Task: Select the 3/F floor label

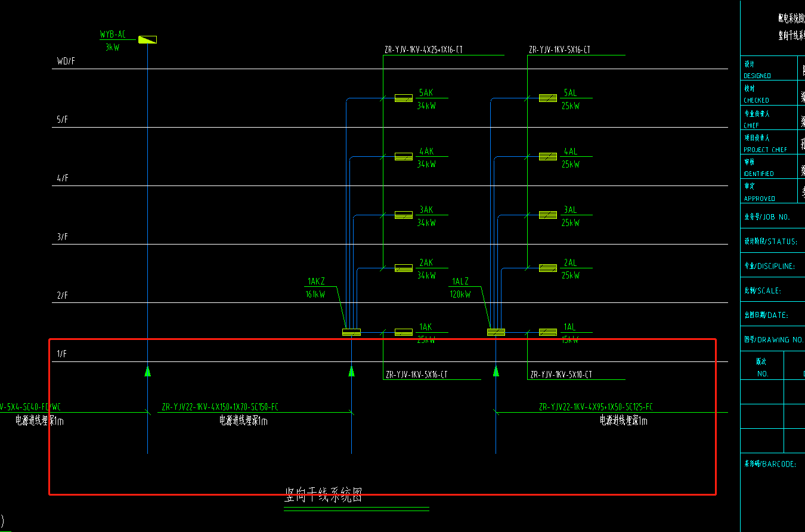Action: tap(62, 237)
